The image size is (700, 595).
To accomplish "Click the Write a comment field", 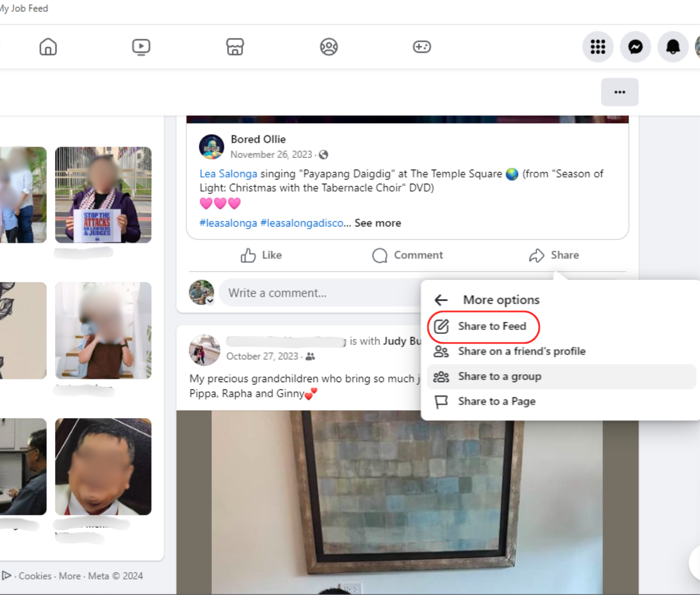I will click(x=321, y=293).
